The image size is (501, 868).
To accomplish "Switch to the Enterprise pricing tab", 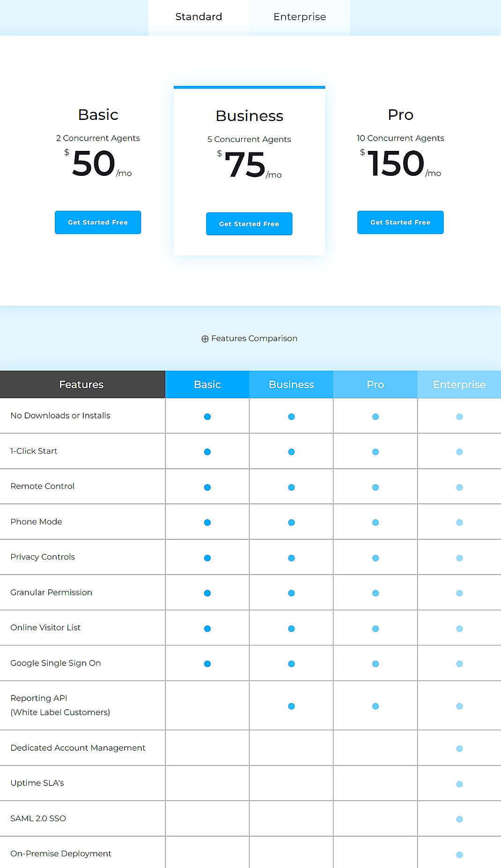I will (300, 17).
